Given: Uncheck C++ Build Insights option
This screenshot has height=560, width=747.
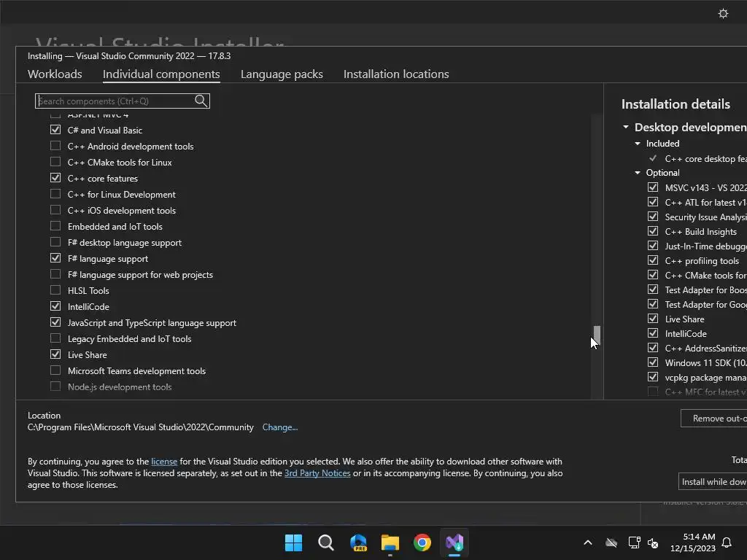Looking at the screenshot, I should click(x=653, y=231).
